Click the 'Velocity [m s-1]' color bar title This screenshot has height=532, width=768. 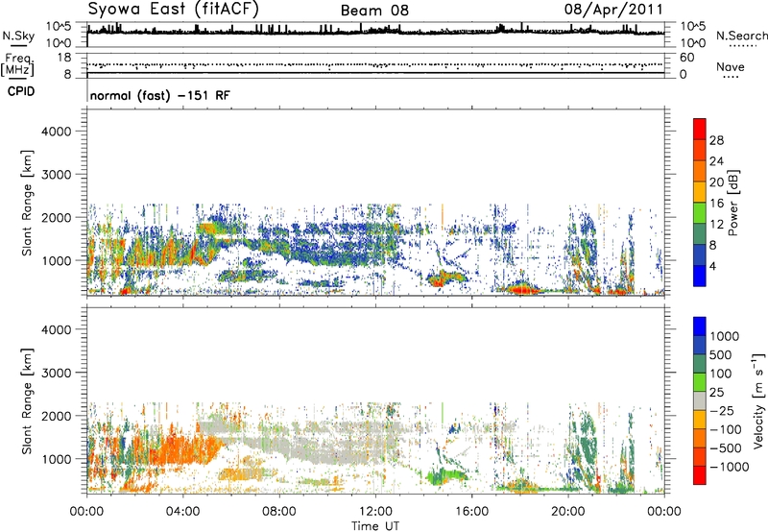pyautogui.click(x=758, y=400)
